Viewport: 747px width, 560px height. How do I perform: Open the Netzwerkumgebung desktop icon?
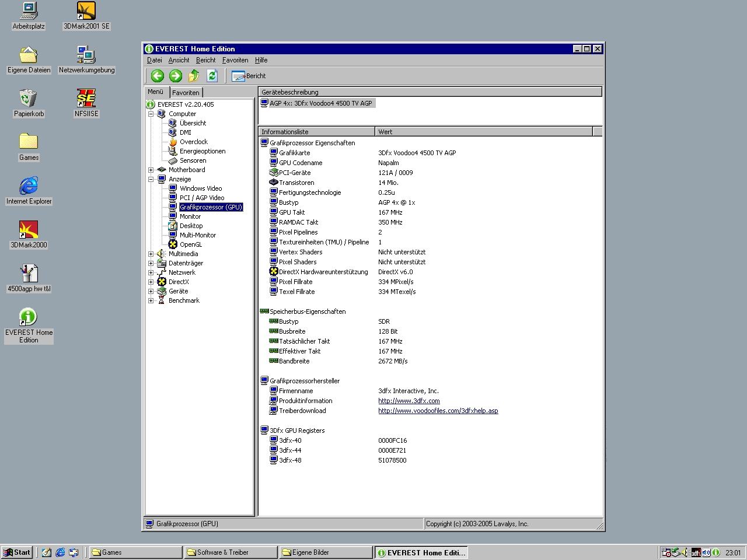[86, 60]
